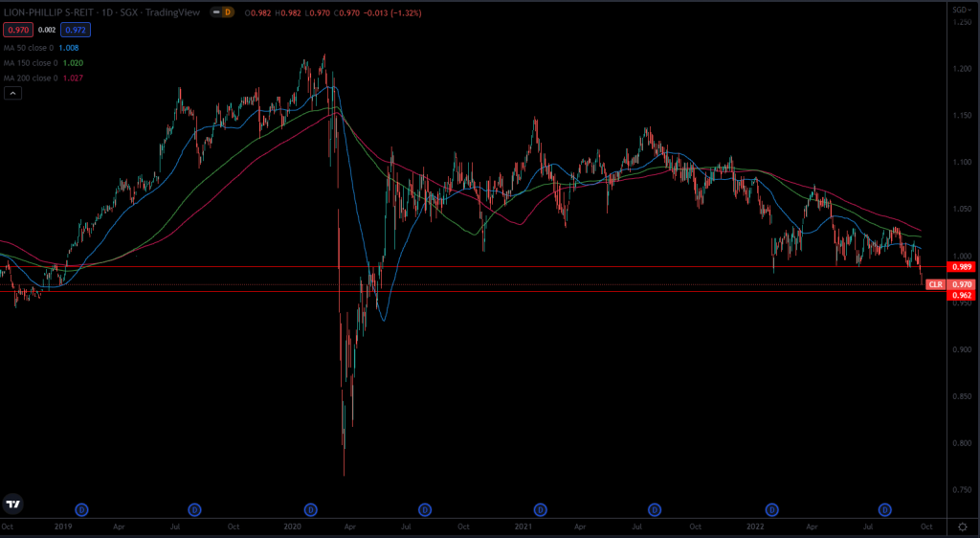
Task: Click the dividend marker after Jul 2020
Action: click(x=425, y=510)
